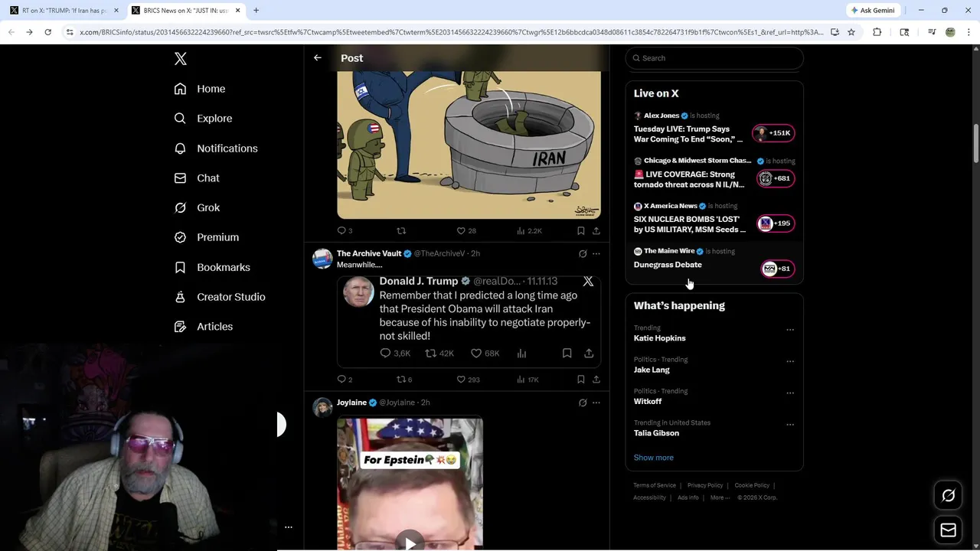
Task: Click the X logo in sidebar
Action: point(181,59)
